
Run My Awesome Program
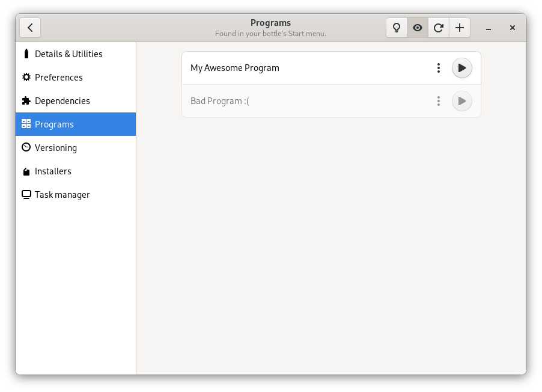(x=461, y=67)
